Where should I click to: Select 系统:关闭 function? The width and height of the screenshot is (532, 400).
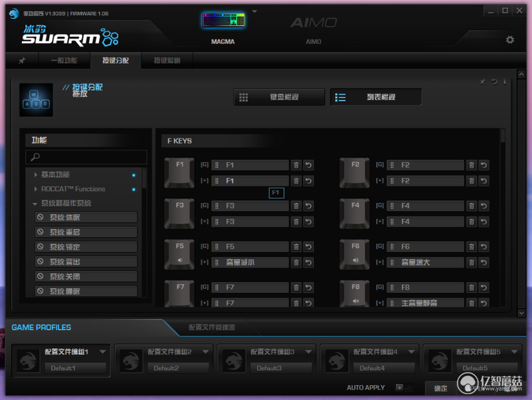pos(86,276)
